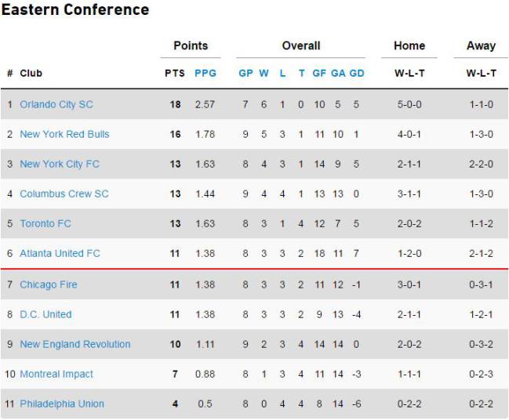Select the Philadelphia Union club link

[62, 404]
